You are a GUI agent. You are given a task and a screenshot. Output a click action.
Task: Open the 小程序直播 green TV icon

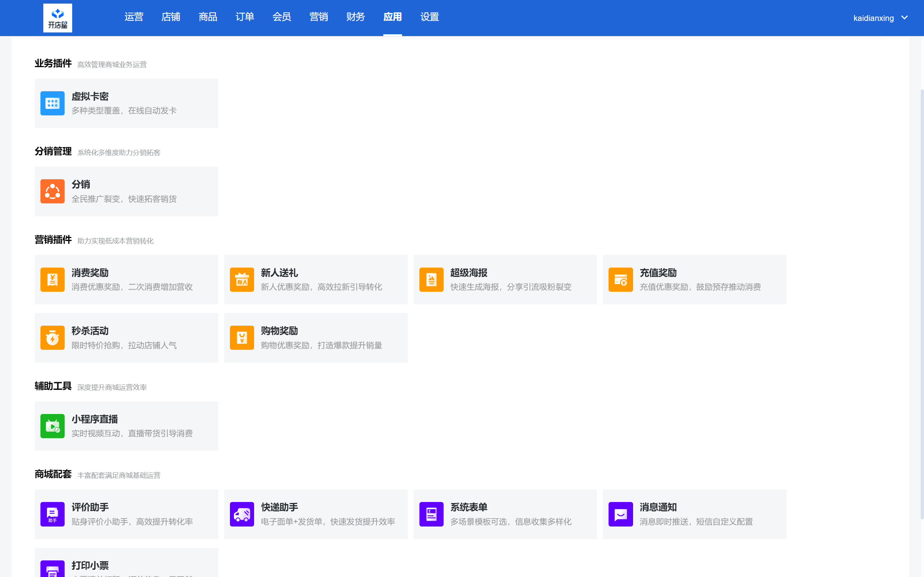tap(52, 426)
